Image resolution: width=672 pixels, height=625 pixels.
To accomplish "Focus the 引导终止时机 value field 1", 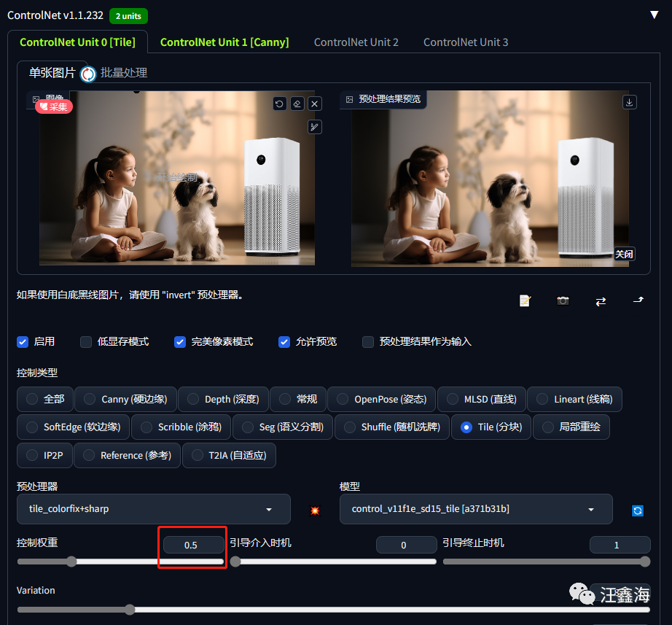I will coord(620,545).
